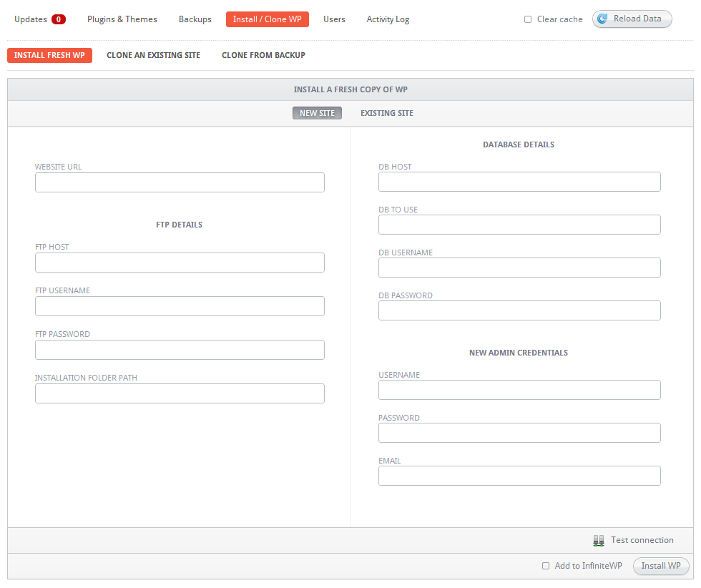Viewport: 701px width, 588px height.
Task: Click into the FTP Host field
Action: pos(180,263)
